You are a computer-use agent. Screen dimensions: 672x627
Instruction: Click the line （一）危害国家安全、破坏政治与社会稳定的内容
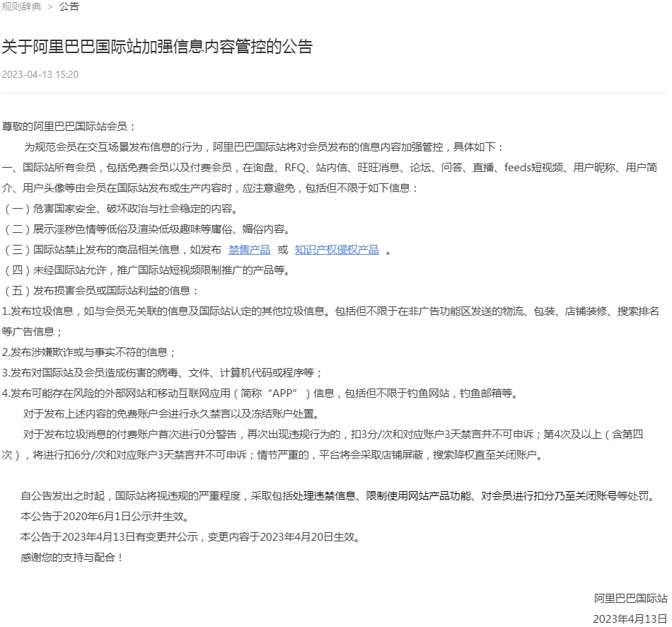120,209
